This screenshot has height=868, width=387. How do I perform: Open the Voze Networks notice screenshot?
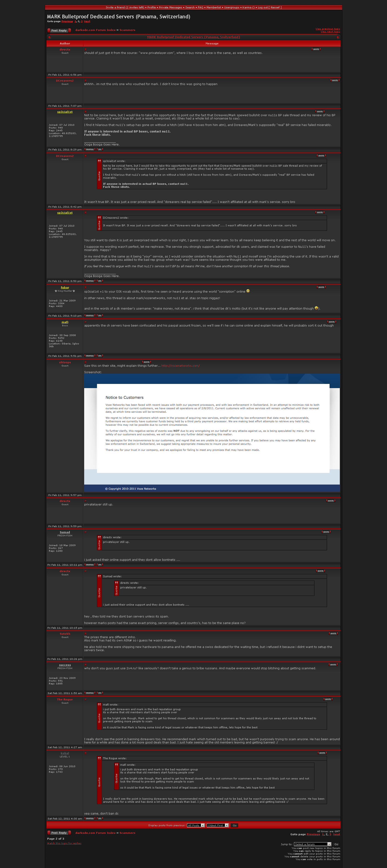212,433
